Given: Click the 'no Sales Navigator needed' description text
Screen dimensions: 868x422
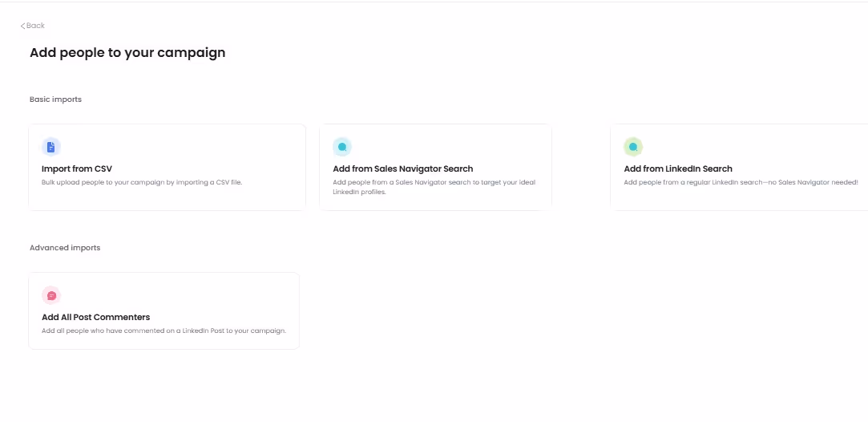Looking at the screenshot, I should pyautogui.click(x=741, y=182).
